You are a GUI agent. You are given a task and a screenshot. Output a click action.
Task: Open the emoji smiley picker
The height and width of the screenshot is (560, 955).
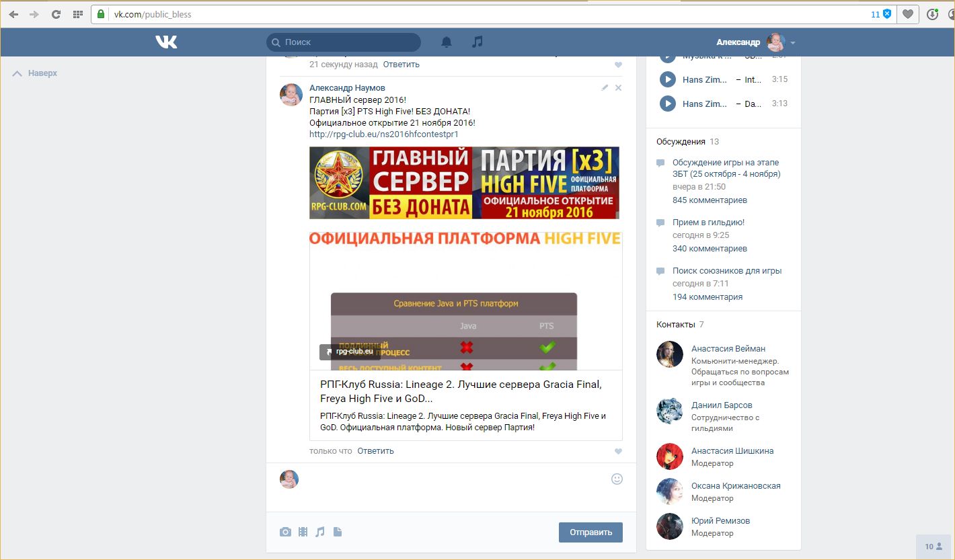617,479
